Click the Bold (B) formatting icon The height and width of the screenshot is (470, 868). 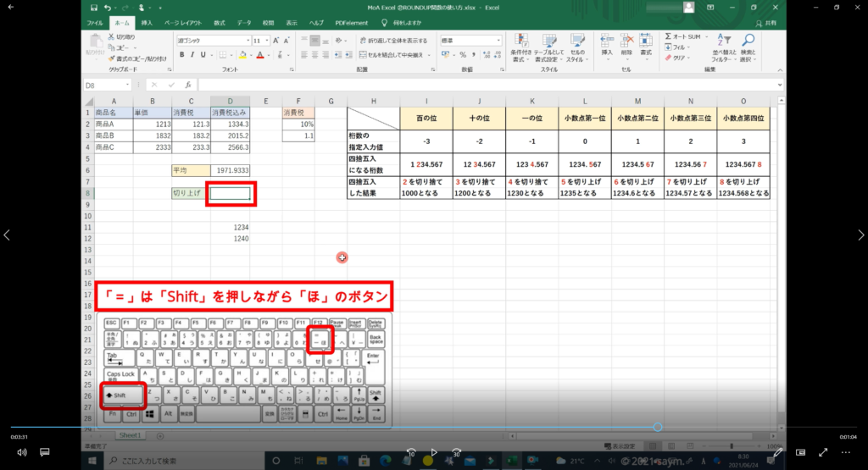(181, 55)
